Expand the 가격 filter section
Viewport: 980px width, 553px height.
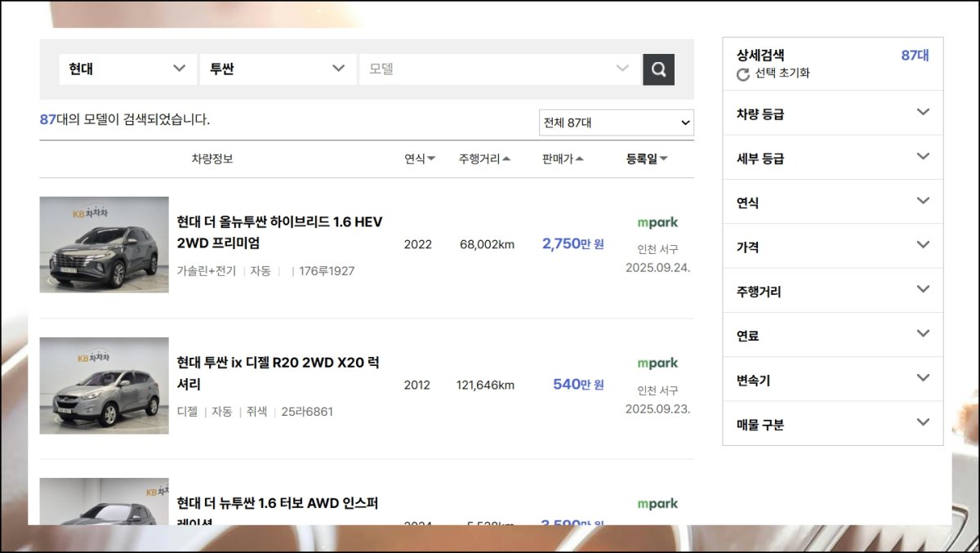[x=833, y=246]
